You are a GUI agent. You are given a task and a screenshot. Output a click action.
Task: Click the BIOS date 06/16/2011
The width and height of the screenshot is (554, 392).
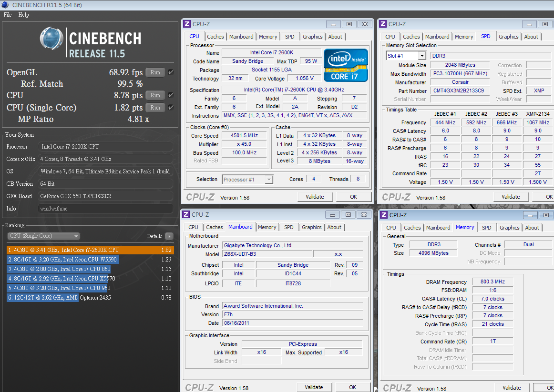click(293, 323)
